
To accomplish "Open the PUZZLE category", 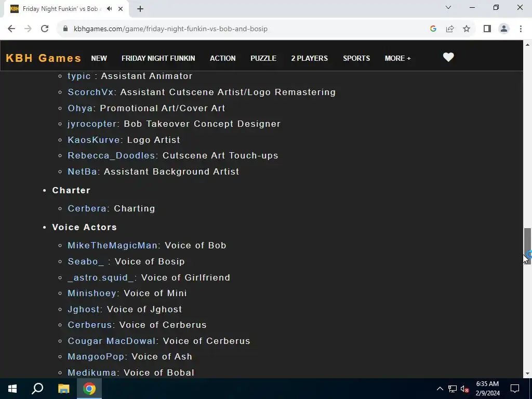I will coord(263,58).
